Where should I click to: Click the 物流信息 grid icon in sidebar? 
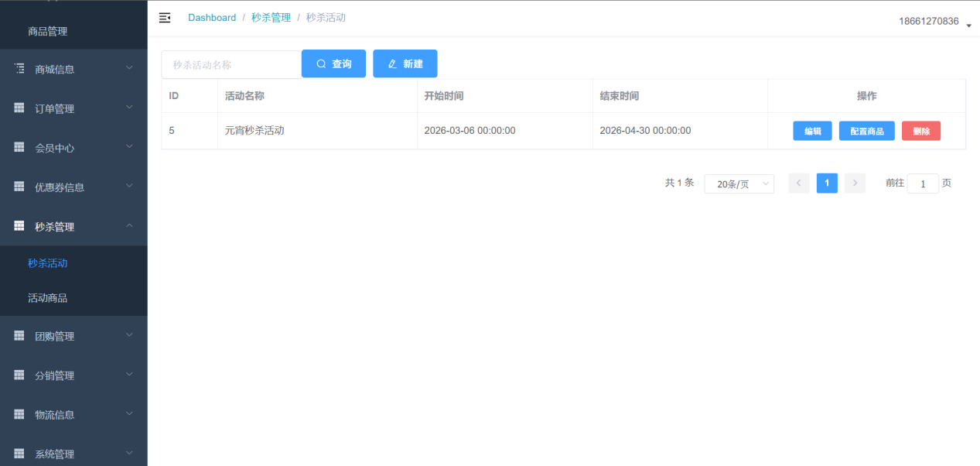tap(19, 414)
